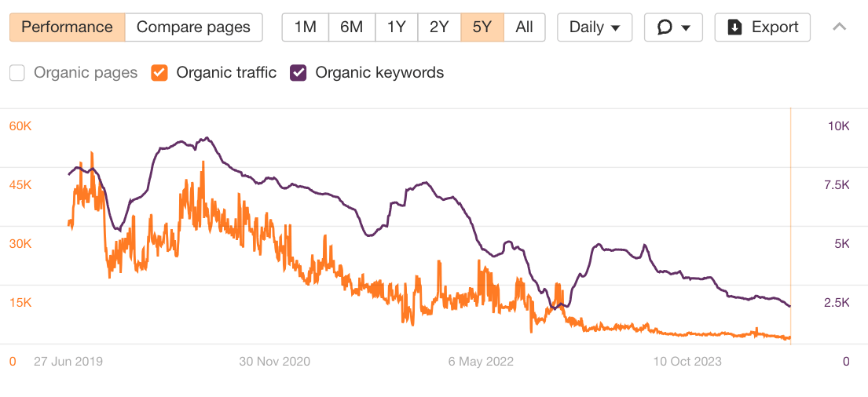868x397 pixels.
Task: Click the Export button label
Action: coord(775,27)
